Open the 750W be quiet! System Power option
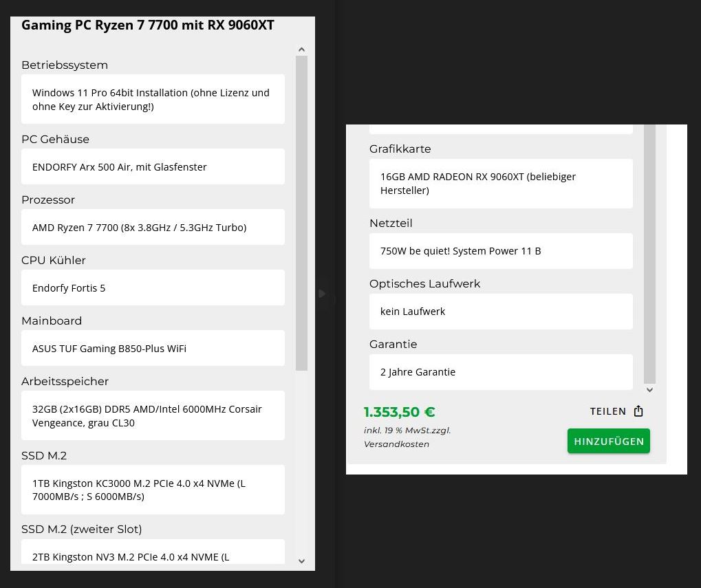701x588 pixels. (x=502, y=251)
